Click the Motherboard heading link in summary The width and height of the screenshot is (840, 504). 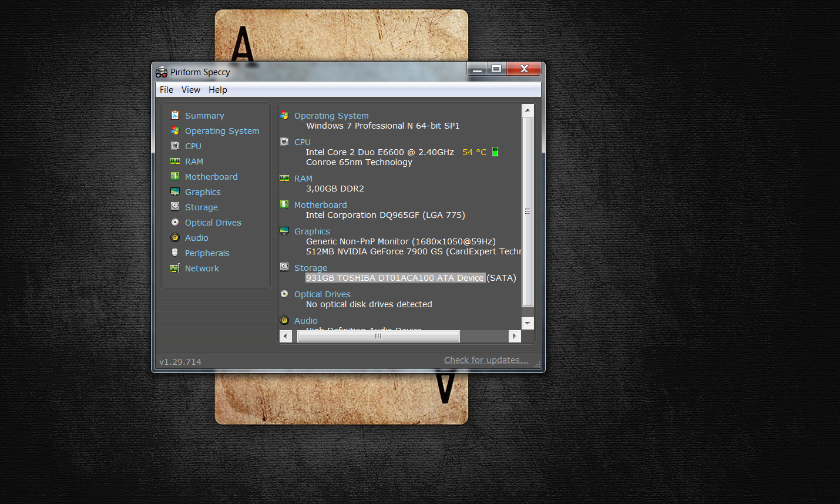tap(321, 205)
